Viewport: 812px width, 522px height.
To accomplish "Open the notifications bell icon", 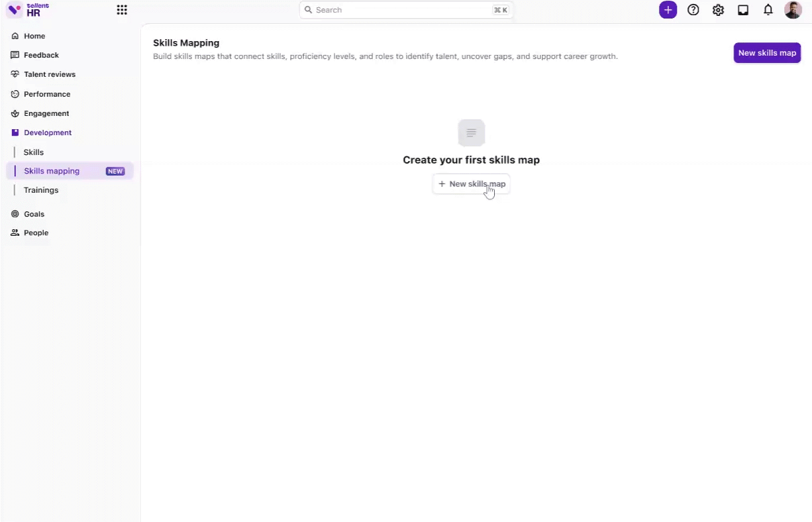I will pos(768,10).
